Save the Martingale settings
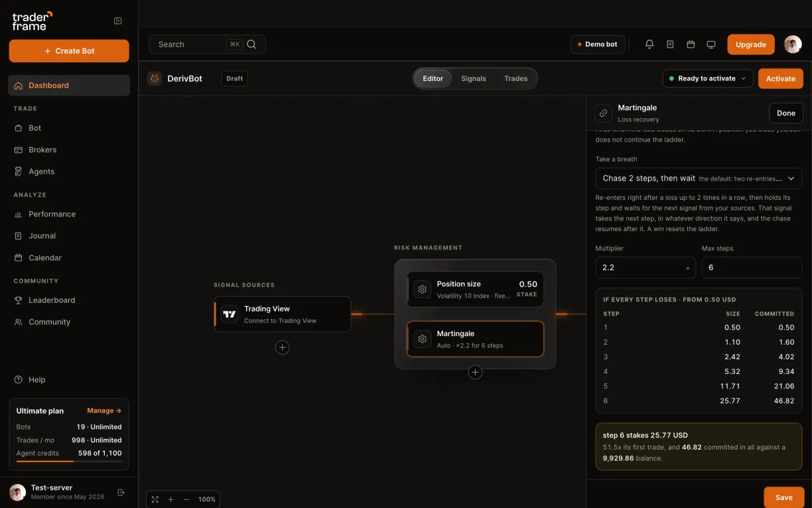Viewport: 812px width, 508px height. 784,497
